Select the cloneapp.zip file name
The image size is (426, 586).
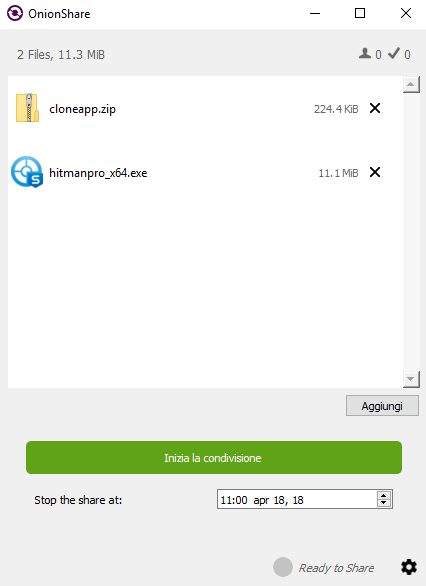point(83,109)
